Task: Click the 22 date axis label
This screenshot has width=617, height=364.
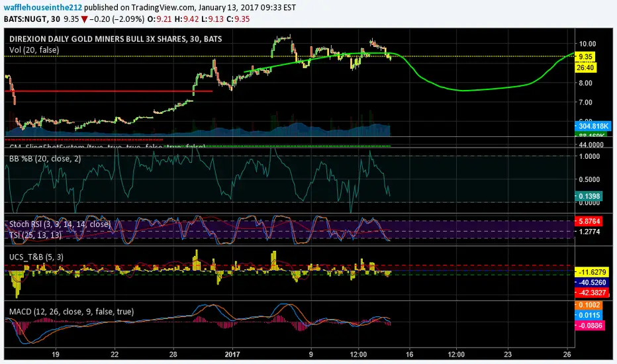Action: (x=115, y=354)
